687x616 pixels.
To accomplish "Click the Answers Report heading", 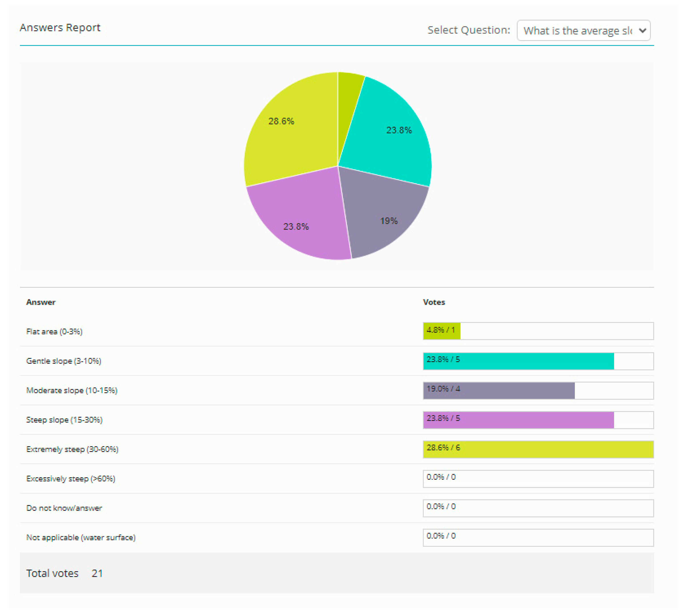I will point(60,27).
